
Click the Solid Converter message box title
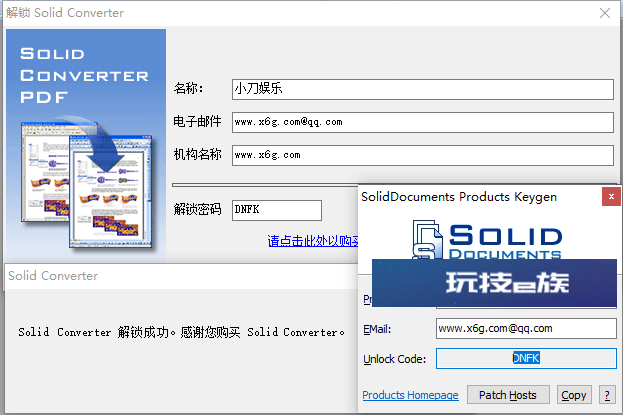[x=53, y=275]
